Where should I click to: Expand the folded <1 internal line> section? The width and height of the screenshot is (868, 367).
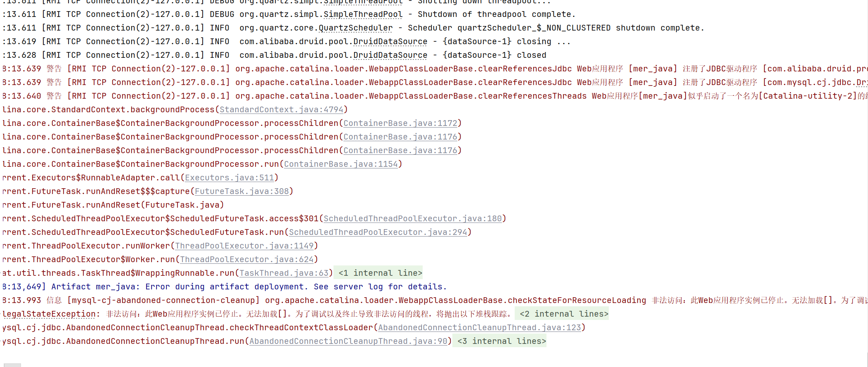point(380,273)
